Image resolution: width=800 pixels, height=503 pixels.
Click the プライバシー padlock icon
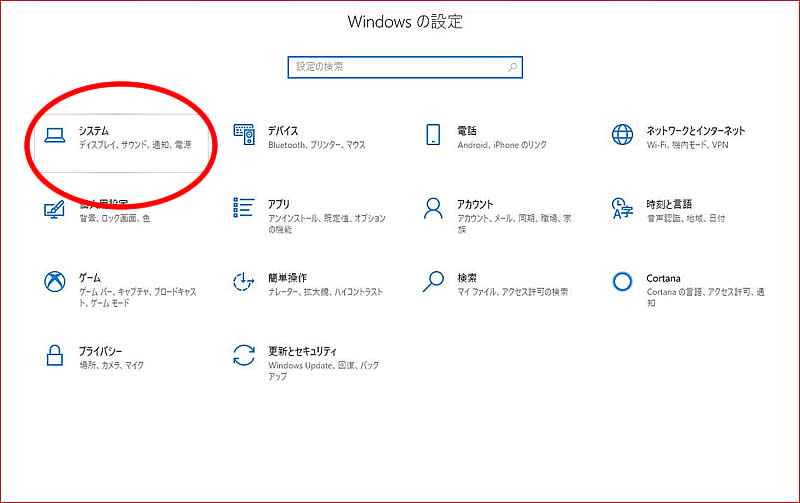pyautogui.click(x=54, y=355)
